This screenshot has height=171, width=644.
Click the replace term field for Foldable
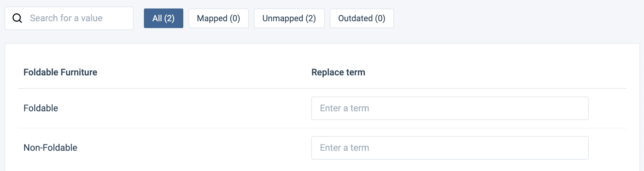[x=450, y=108]
